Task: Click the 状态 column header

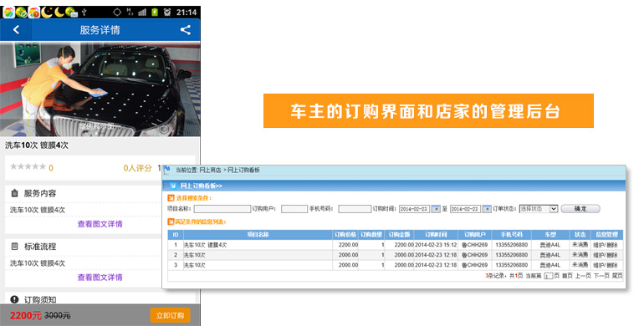Action: pyautogui.click(x=580, y=234)
